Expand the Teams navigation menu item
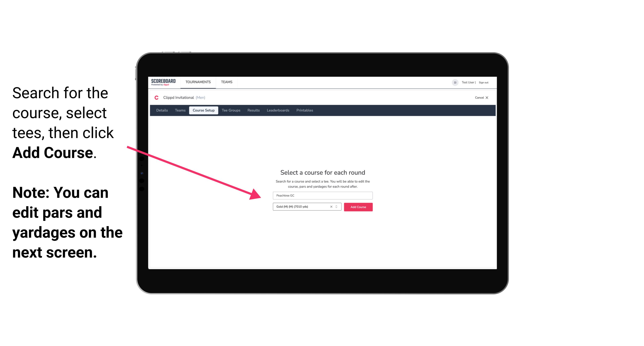This screenshot has height=346, width=644. [226, 82]
